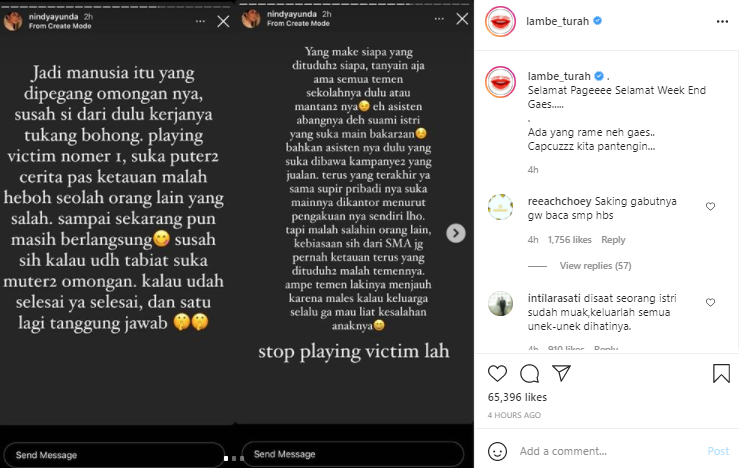Open emoji picker in comment box

(497, 451)
